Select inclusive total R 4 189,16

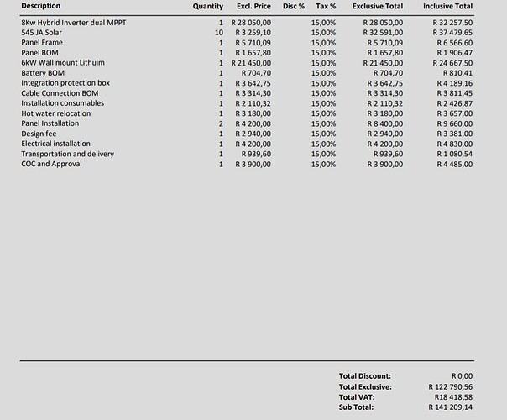click(x=455, y=83)
